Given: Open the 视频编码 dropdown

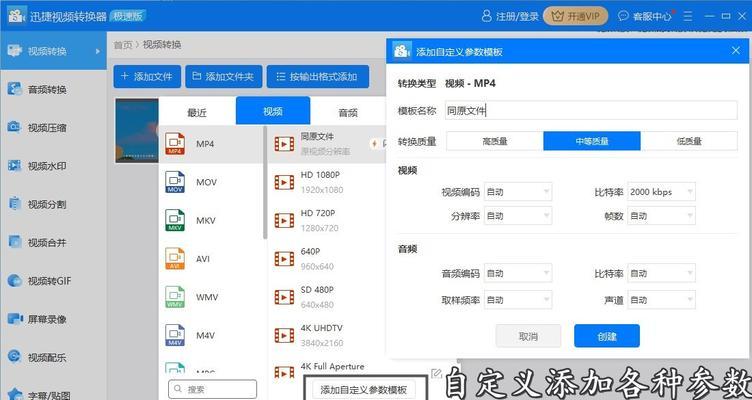Looking at the screenshot, I should pos(518,192).
